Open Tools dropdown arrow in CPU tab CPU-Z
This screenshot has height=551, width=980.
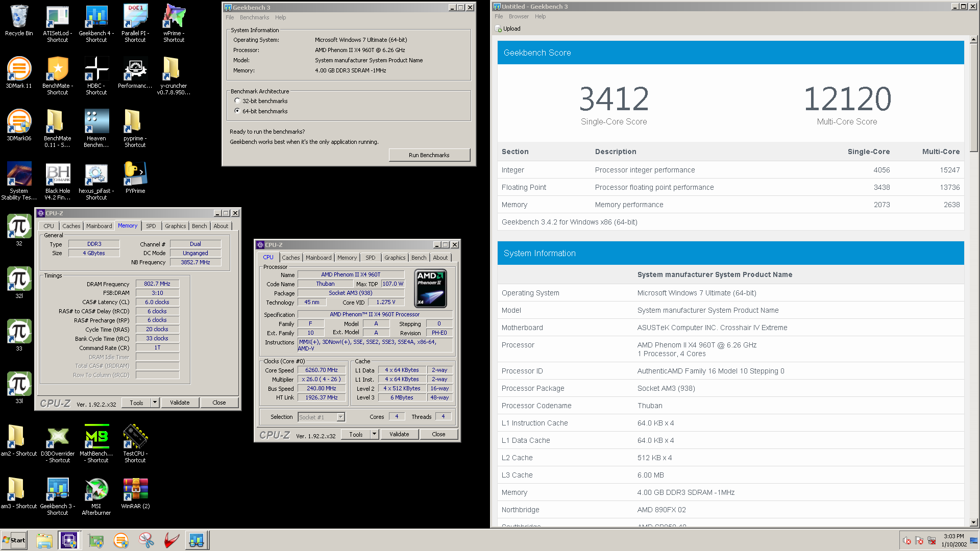(x=374, y=434)
